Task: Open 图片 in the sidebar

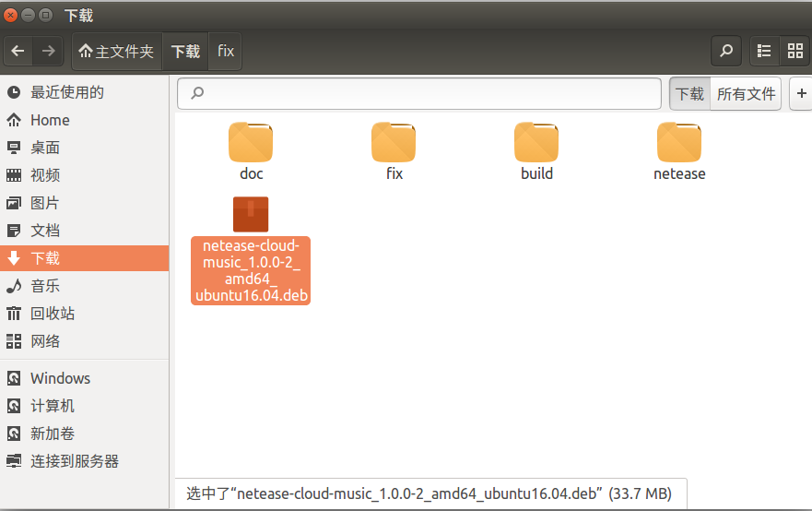Action: [85, 203]
